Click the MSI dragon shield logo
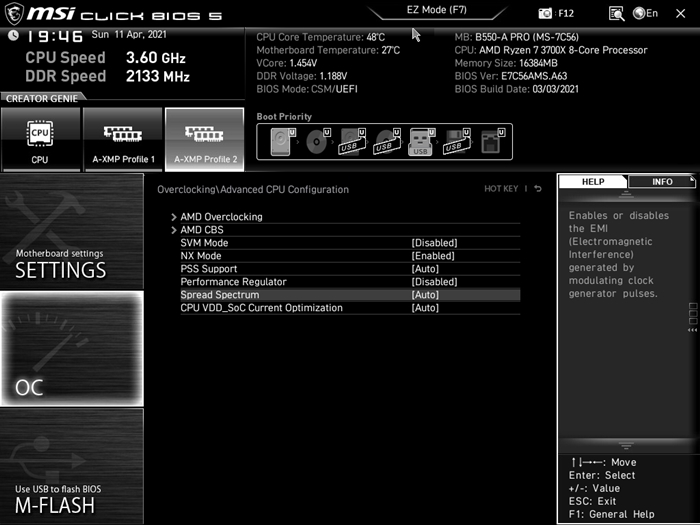Screen dimensions: 700x525 click(14, 13)
